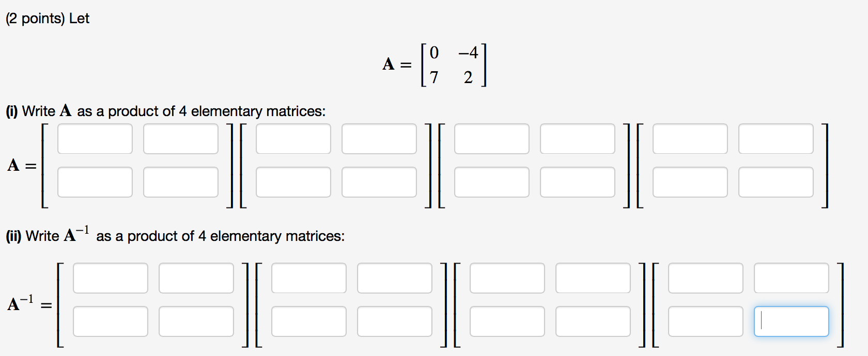Select bottom-right entry of first matrix in (ii)
The image size is (868, 356).
(196, 321)
